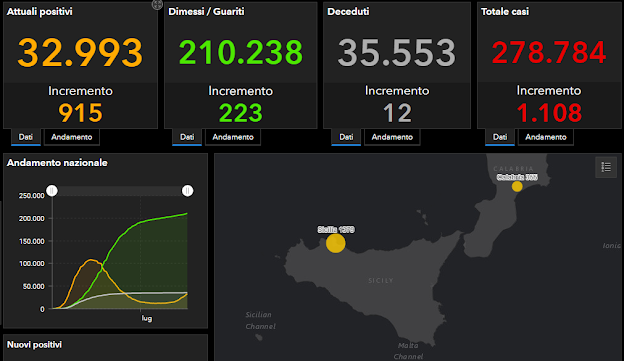Open Dati tab under Totale casi

point(500,137)
